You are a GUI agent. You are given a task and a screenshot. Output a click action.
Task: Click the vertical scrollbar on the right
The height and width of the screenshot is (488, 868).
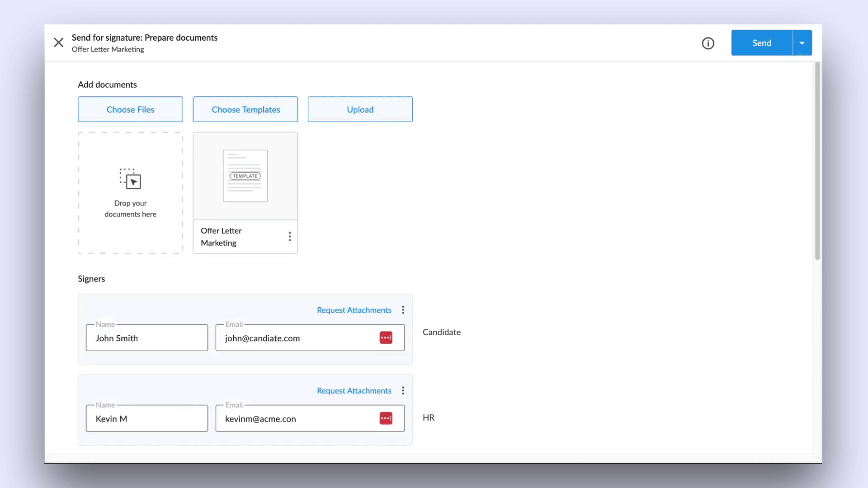pos(817,161)
